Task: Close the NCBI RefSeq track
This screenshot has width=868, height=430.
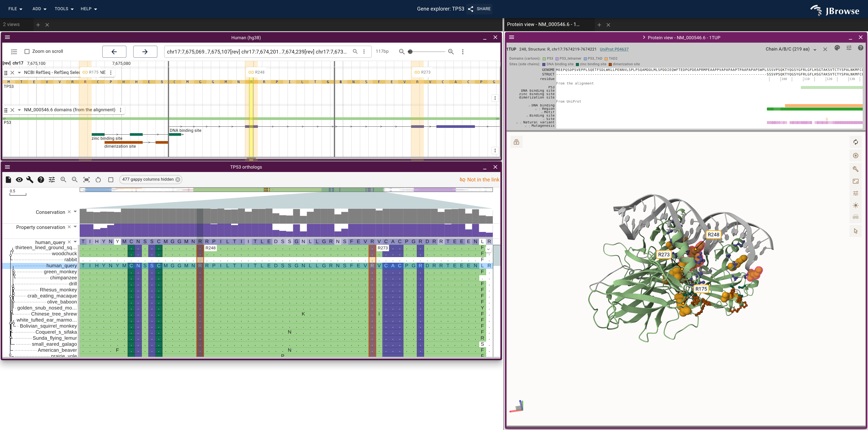Action: coord(12,72)
